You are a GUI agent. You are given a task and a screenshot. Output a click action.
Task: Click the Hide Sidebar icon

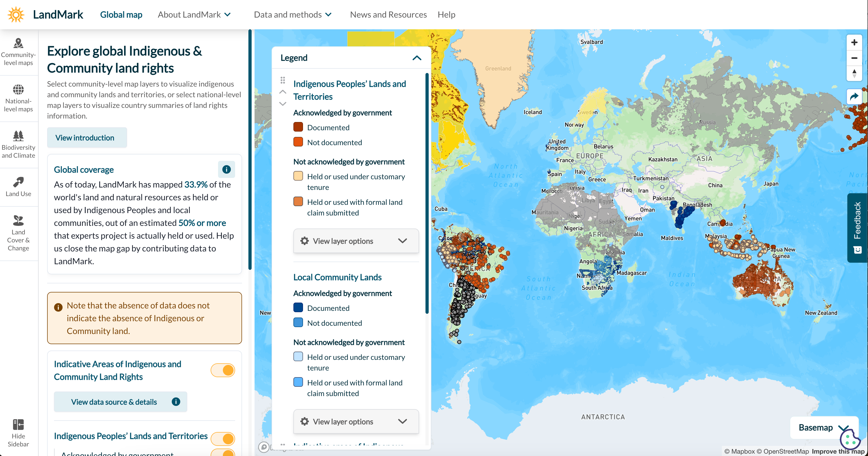[19, 424]
